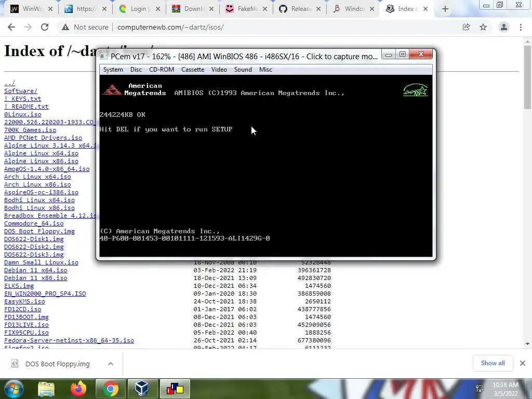Open a new tab with the plus button
The height and width of the screenshot is (399, 532).
click(445, 9)
